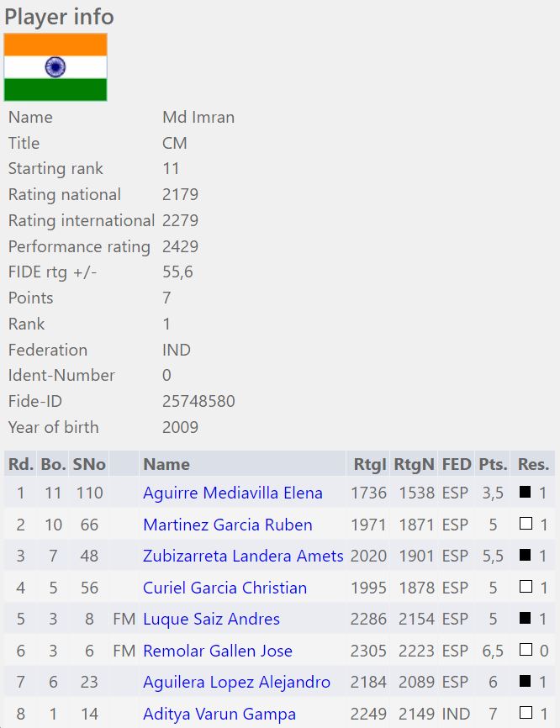Viewport: 560px width, 728px height.
Task: Click white piece icon in round 2
Action: pyautogui.click(x=526, y=525)
